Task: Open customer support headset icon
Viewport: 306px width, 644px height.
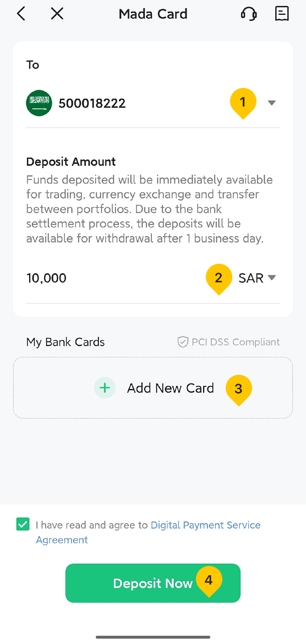Action: pyautogui.click(x=248, y=14)
